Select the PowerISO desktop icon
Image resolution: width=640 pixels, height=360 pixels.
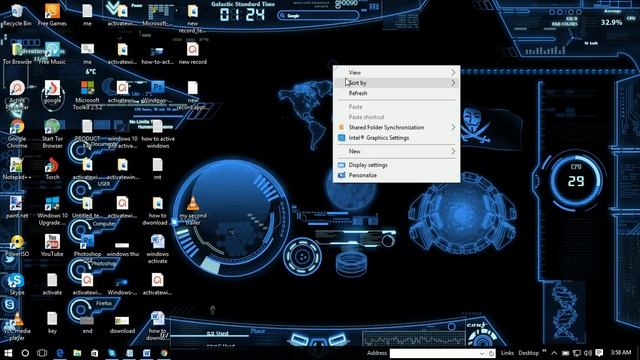tap(17, 246)
